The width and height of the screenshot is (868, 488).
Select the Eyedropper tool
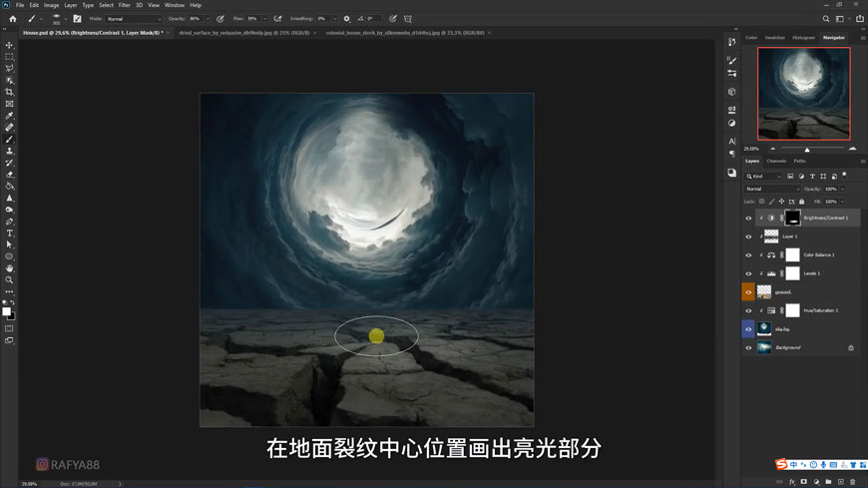[x=9, y=116]
